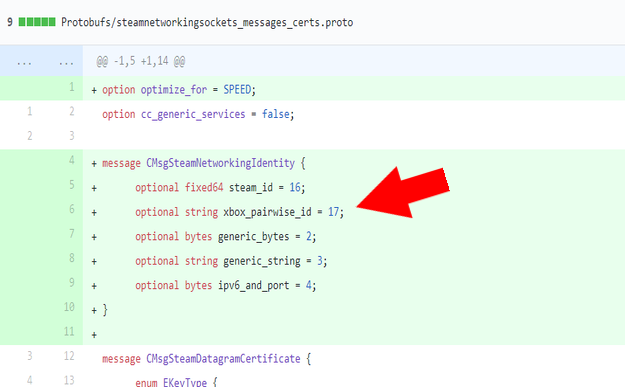Click the plus marker on optimize_for line
Image resolution: width=625 pixels, height=387 pixels.
(x=94, y=90)
